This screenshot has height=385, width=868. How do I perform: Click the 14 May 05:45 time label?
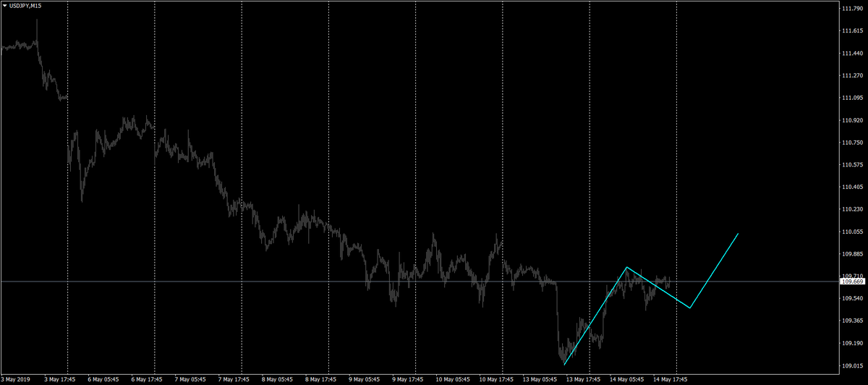click(628, 378)
